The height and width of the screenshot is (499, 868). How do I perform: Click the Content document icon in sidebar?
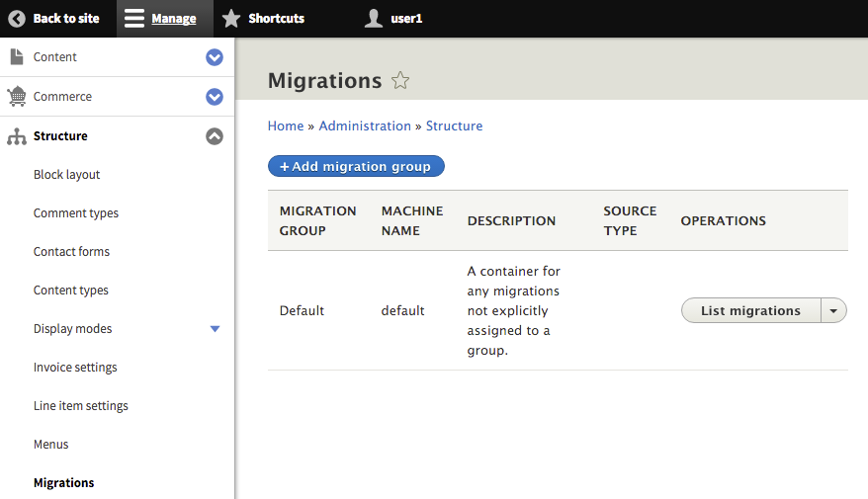[17, 56]
